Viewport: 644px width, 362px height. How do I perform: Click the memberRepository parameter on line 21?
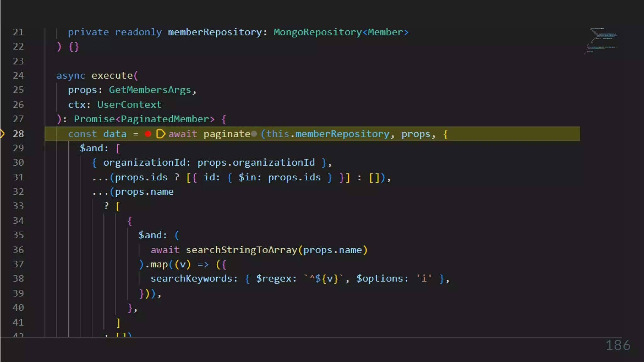point(215,32)
